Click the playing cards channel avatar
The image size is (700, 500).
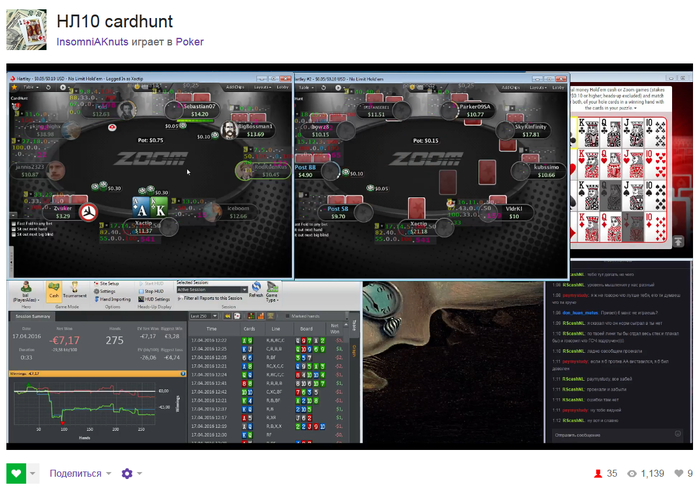click(x=26, y=29)
